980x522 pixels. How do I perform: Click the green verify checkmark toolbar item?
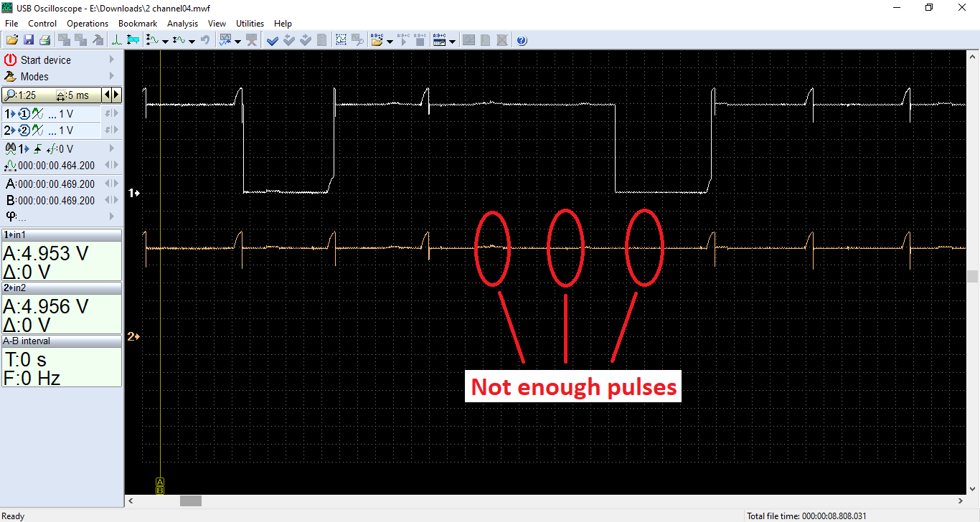coord(272,40)
